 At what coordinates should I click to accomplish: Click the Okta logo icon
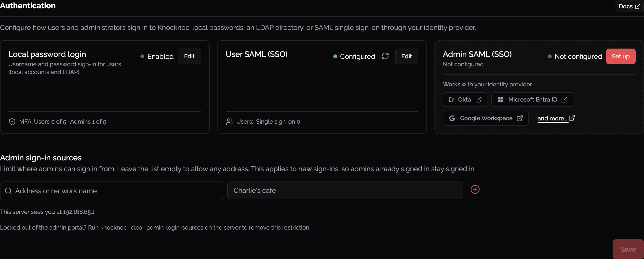451,100
